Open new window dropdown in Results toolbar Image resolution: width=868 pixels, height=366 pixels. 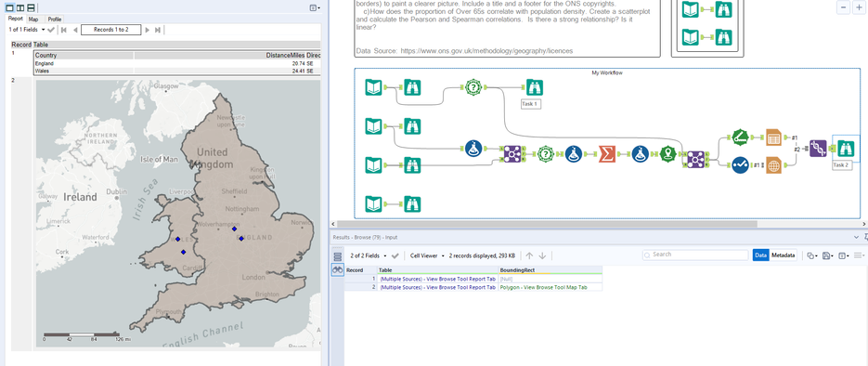843,255
